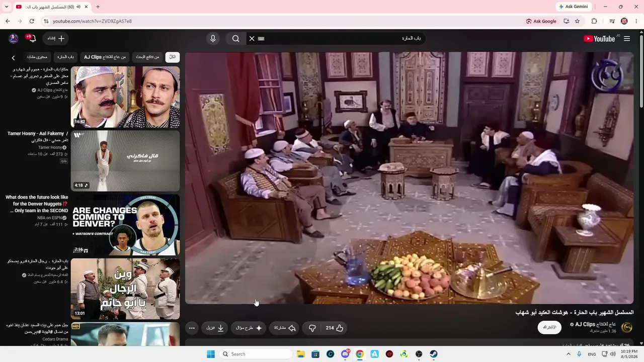This screenshot has height=362, width=644.
Task: Click the Ask Google button
Action: tap(541, 21)
